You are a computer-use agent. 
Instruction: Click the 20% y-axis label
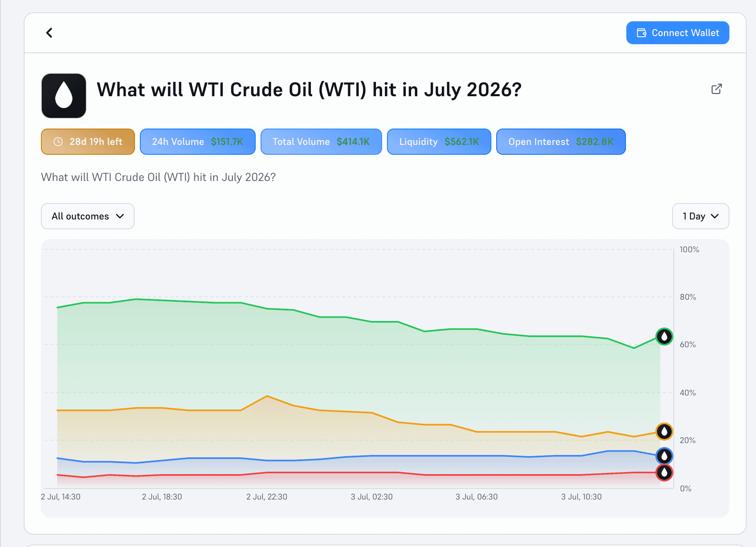tap(688, 440)
